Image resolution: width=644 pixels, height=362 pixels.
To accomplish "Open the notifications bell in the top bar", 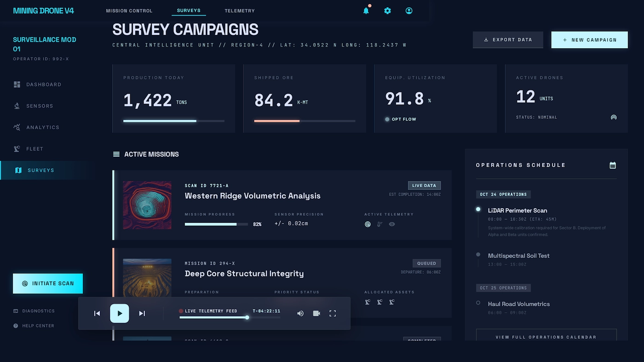I will (366, 10).
